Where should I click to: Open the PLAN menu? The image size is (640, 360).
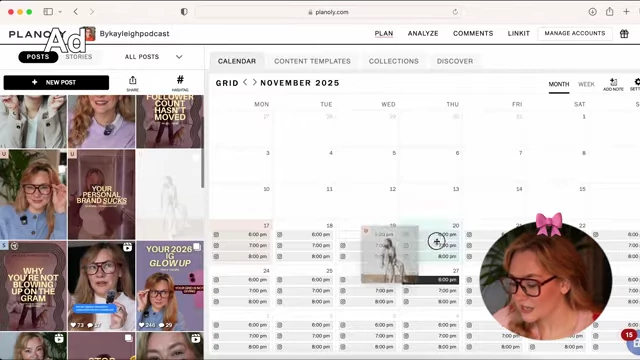click(x=384, y=33)
